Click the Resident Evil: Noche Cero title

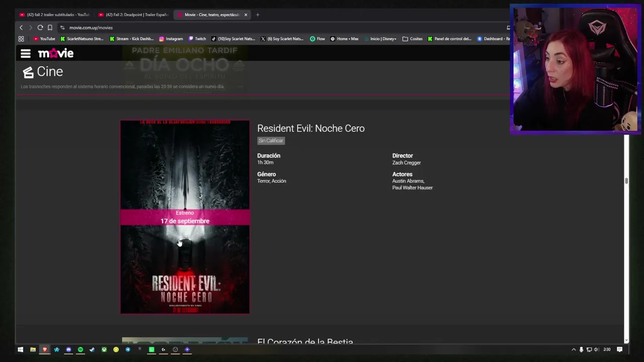(311, 128)
